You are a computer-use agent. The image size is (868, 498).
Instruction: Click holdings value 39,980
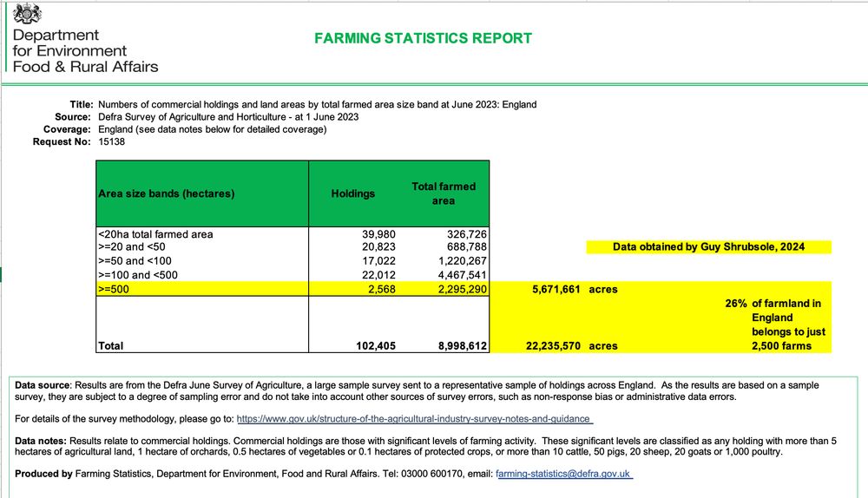[378, 234]
